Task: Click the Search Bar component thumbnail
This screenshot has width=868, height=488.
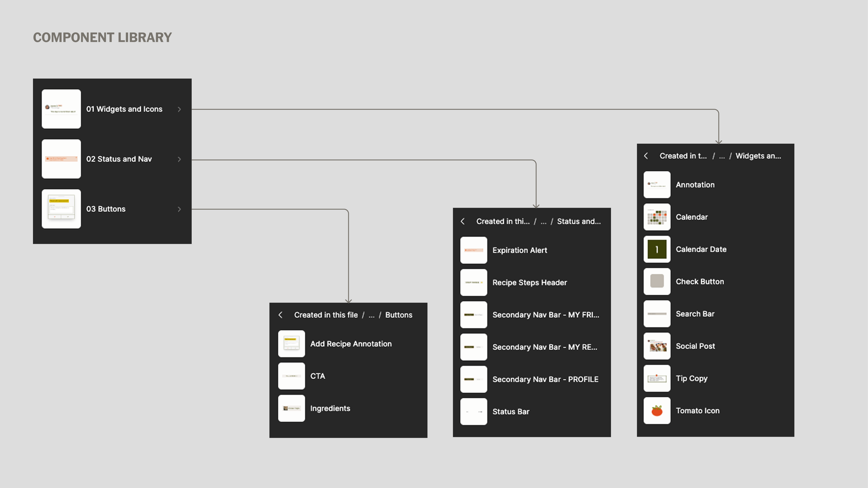Action: (x=657, y=314)
